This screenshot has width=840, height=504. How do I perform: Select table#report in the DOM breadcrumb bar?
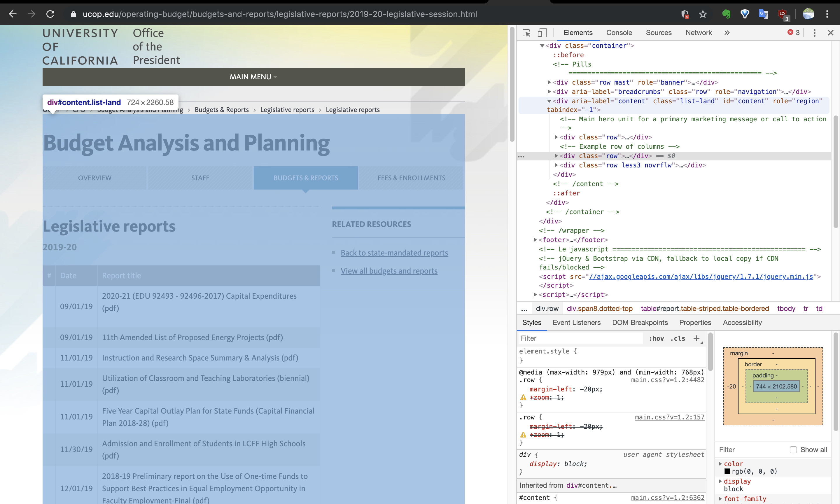coord(705,308)
